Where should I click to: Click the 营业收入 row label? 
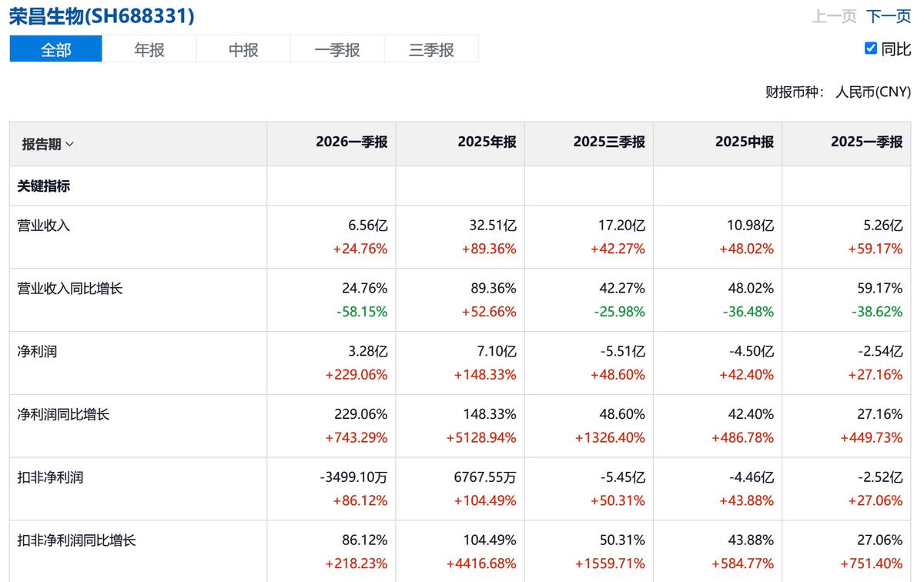pyautogui.click(x=44, y=226)
